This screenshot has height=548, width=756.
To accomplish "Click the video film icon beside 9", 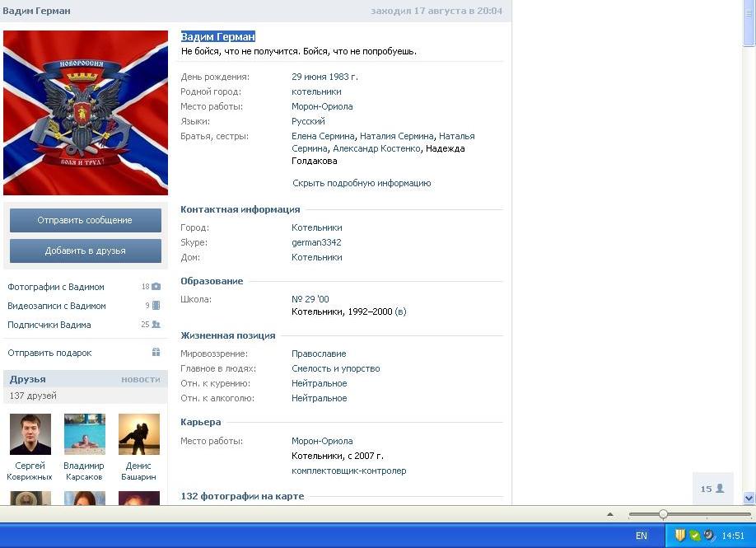I will pos(156,306).
